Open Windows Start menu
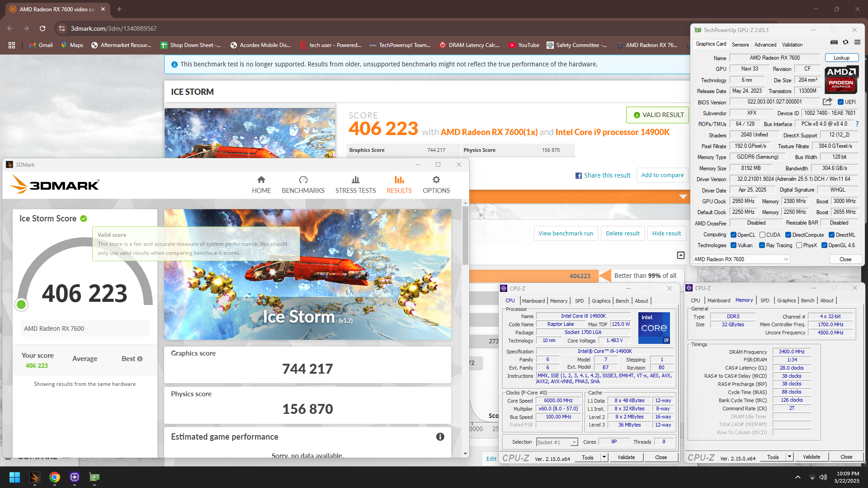868x488 pixels. (14, 477)
